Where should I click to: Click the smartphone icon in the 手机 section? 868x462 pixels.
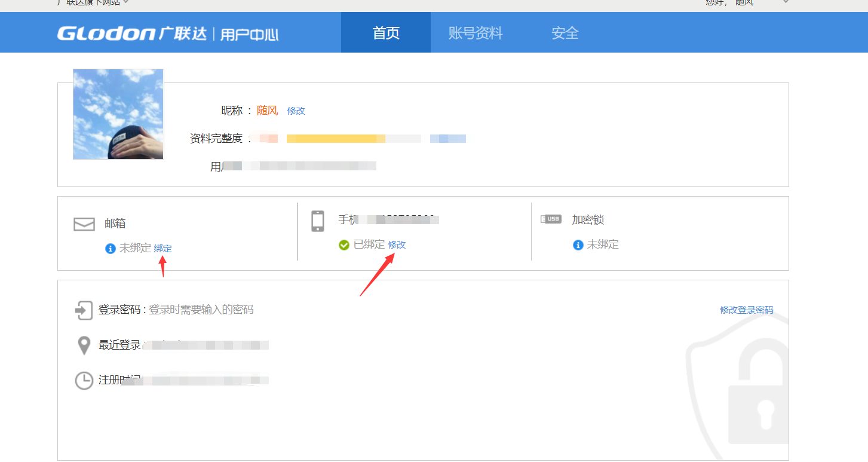(x=317, y=220)
